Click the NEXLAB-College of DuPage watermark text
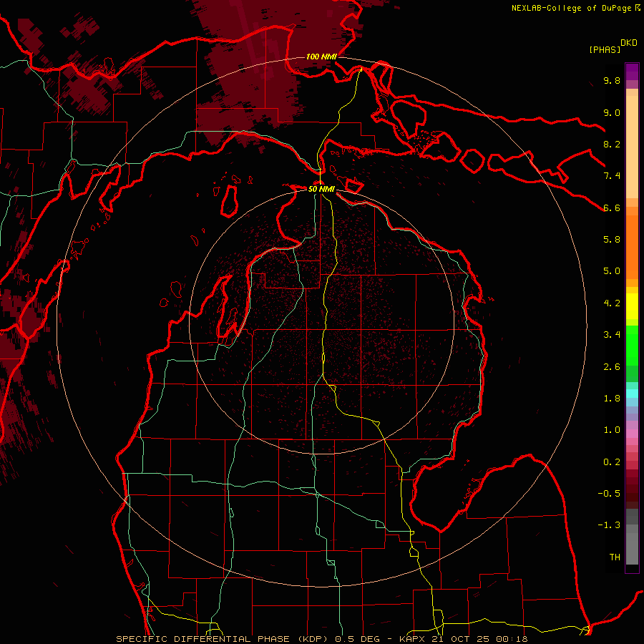This screenshot has width=644, height=644. click(x=575, y=8)
